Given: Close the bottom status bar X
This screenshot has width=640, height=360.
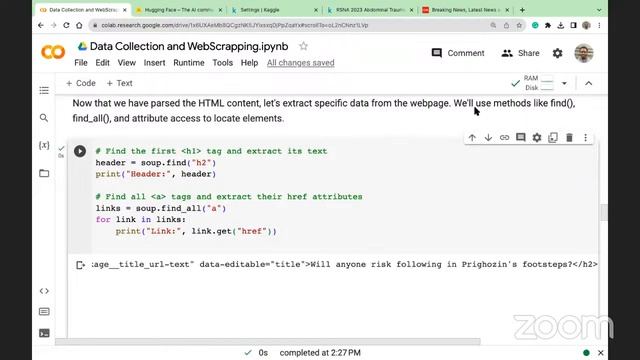Looking at the screenshot, I should click(x=601, y=353).
